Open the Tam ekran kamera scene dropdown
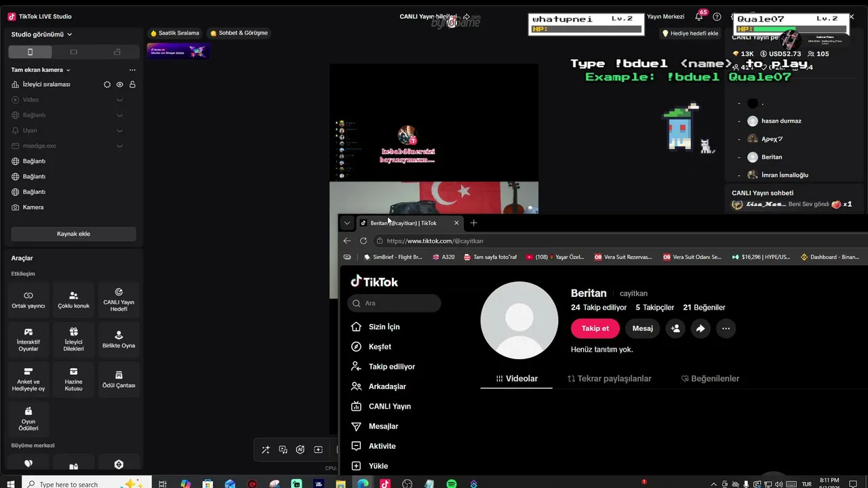Screen dimensions: 868x488 click(41, 70)
